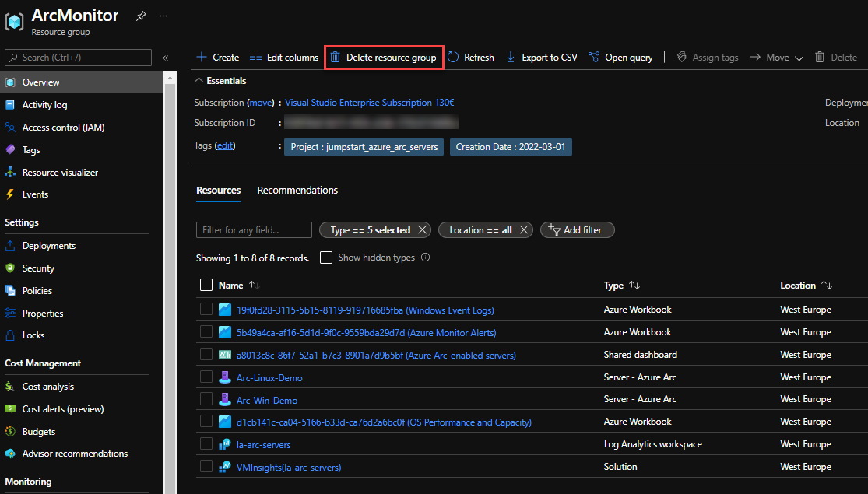Remove the Location filter with X
Screen dimensions: 868x494
[524, 229]
